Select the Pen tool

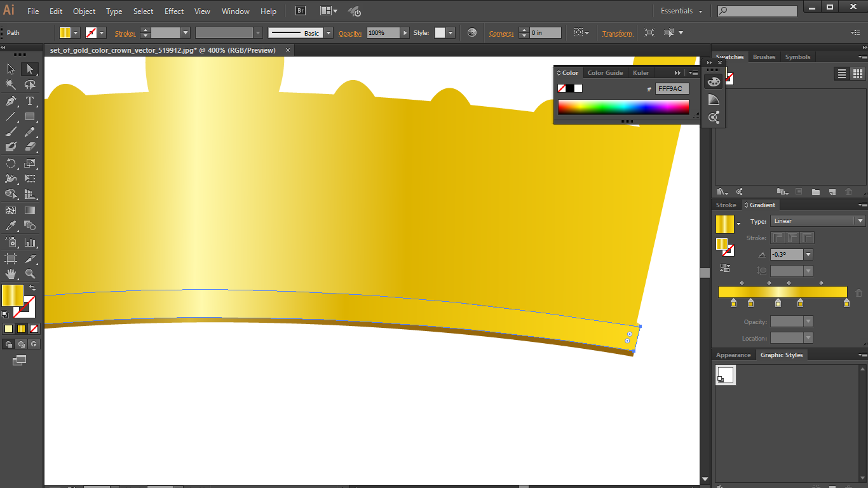[10, 100]
